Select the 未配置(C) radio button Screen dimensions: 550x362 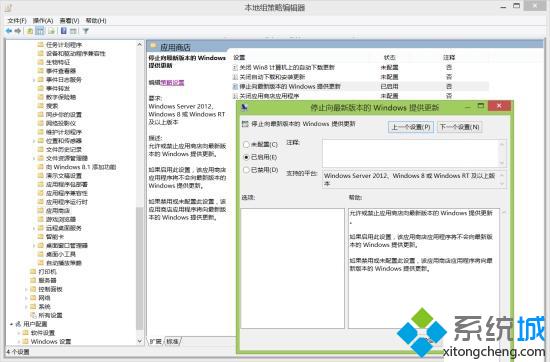click(246, 144)
